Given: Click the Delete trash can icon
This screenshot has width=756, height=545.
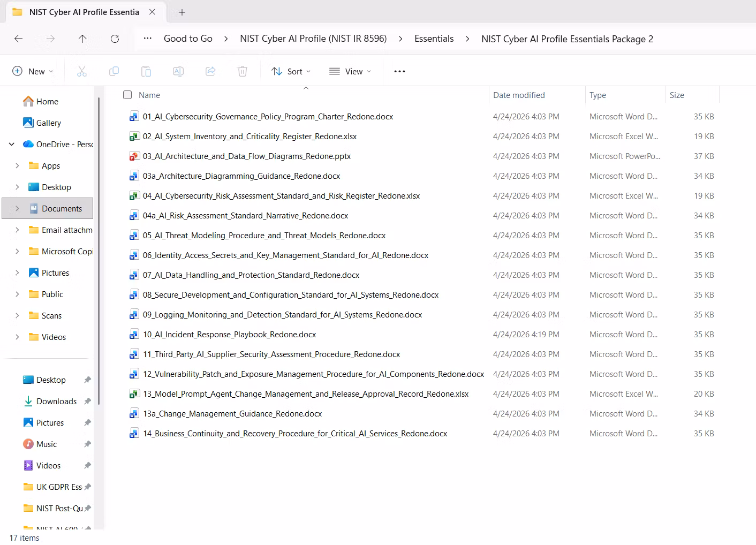Looking at the screenshot, I should click(243, 71).
